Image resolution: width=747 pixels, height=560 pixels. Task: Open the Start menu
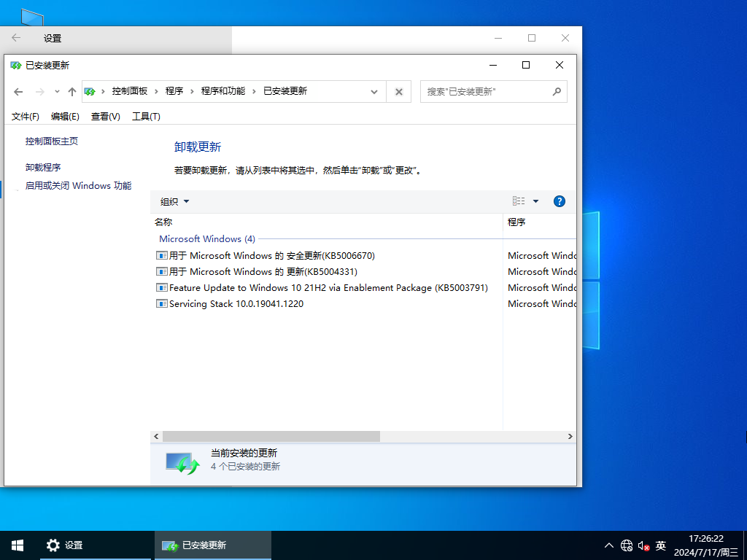(x=17, y=545)
